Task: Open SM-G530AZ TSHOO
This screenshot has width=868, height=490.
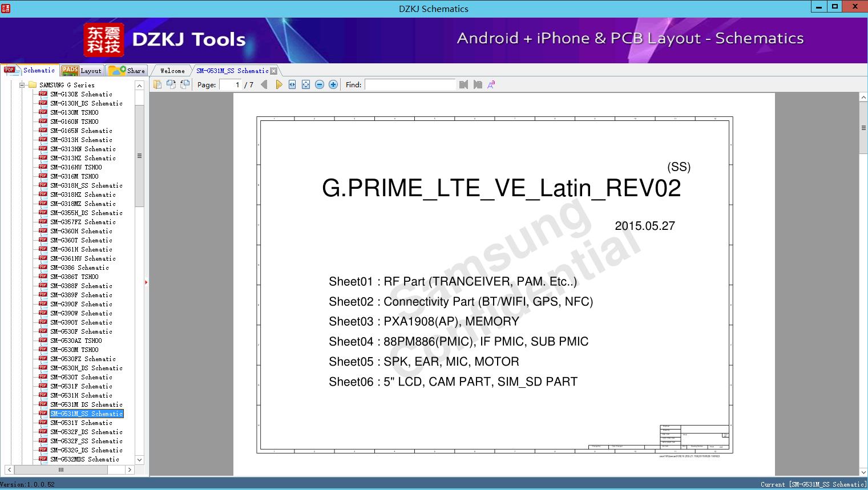Action: pos(76,341)
